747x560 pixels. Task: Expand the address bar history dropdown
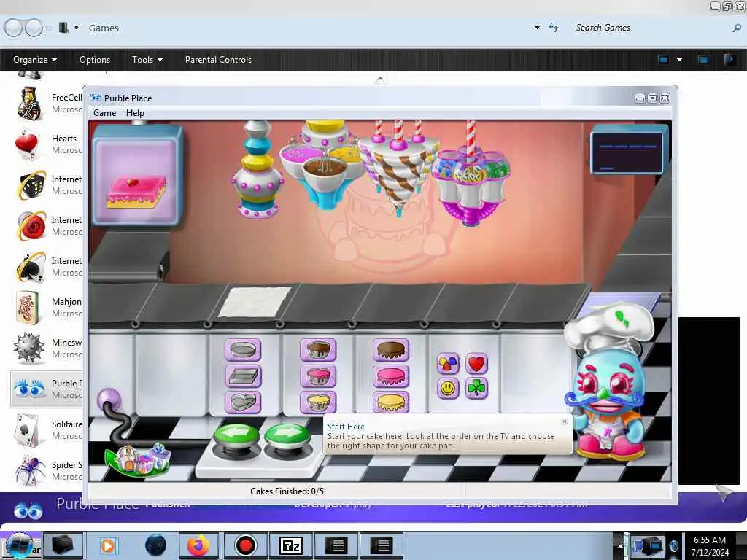coord(537,28)
